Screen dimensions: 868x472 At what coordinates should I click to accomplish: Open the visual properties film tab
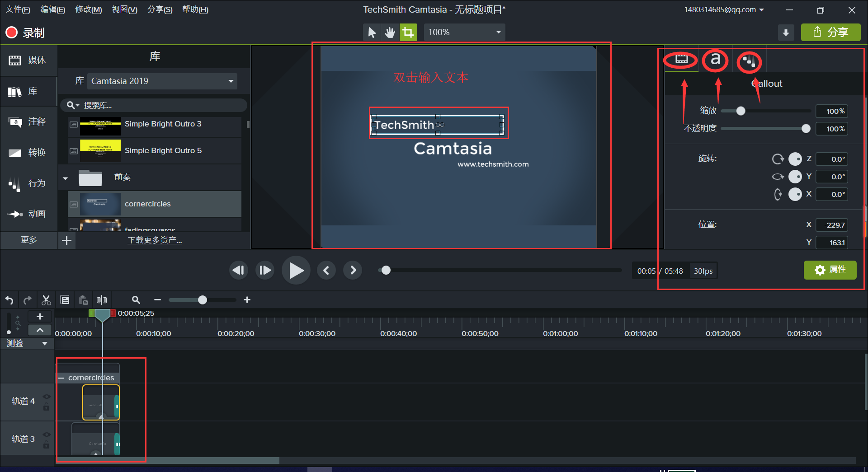pos(681,60)
